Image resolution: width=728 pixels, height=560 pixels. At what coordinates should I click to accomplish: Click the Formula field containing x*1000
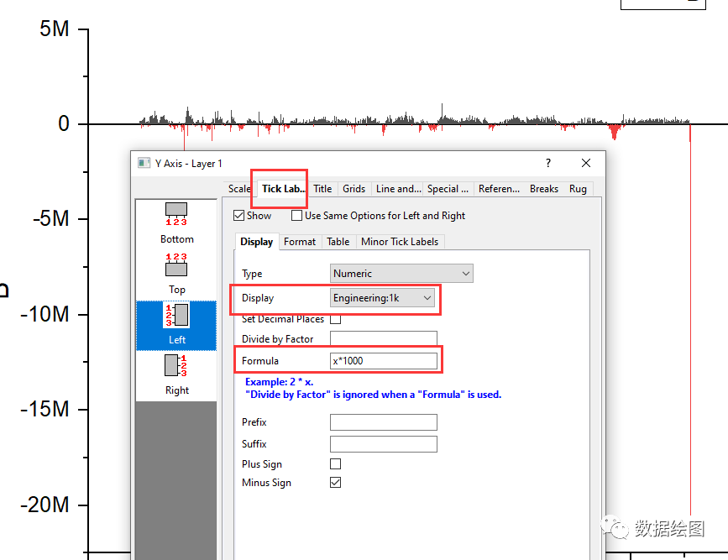384,361
